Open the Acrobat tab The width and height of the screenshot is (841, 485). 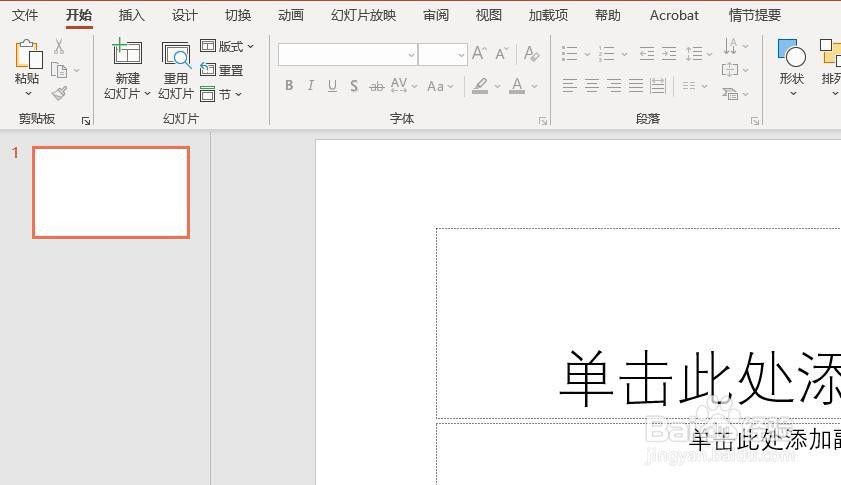[674, 15]
